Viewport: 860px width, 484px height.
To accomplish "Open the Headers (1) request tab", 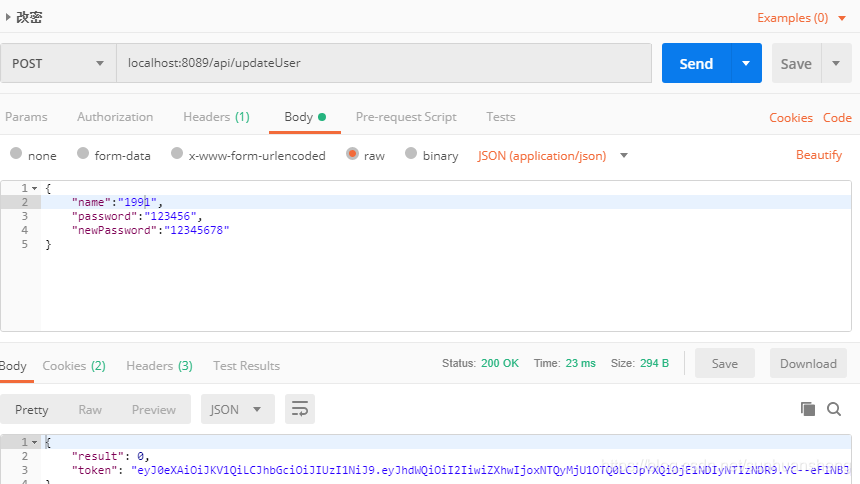I will pyautogui.click(x=216, y=117).
